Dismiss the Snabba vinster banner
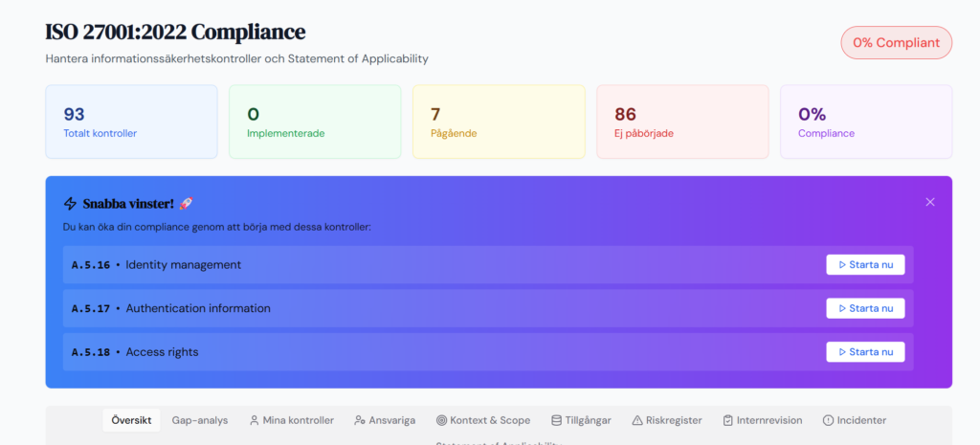This screenshot has width=980, height=445. click(929, 202)
